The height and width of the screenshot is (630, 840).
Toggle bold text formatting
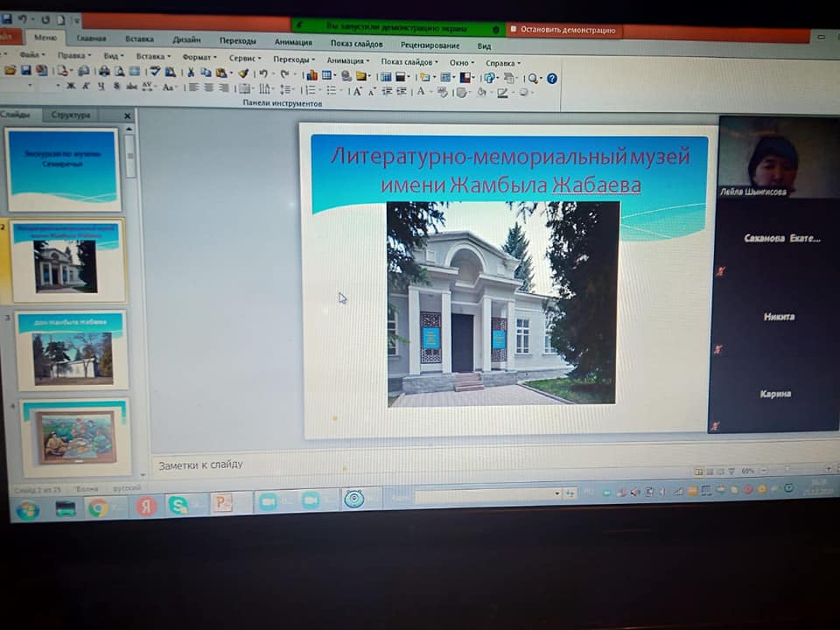[x=71, y=86]
